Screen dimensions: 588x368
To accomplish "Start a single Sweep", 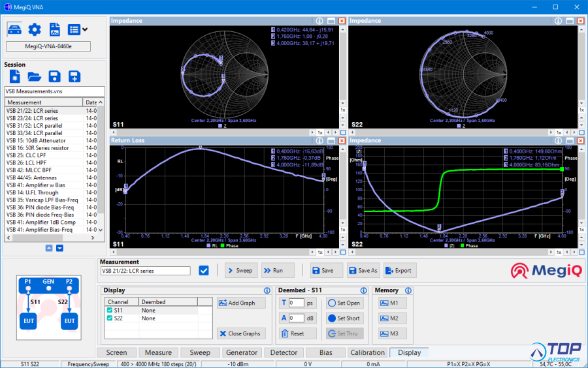I will coord(241,271).
